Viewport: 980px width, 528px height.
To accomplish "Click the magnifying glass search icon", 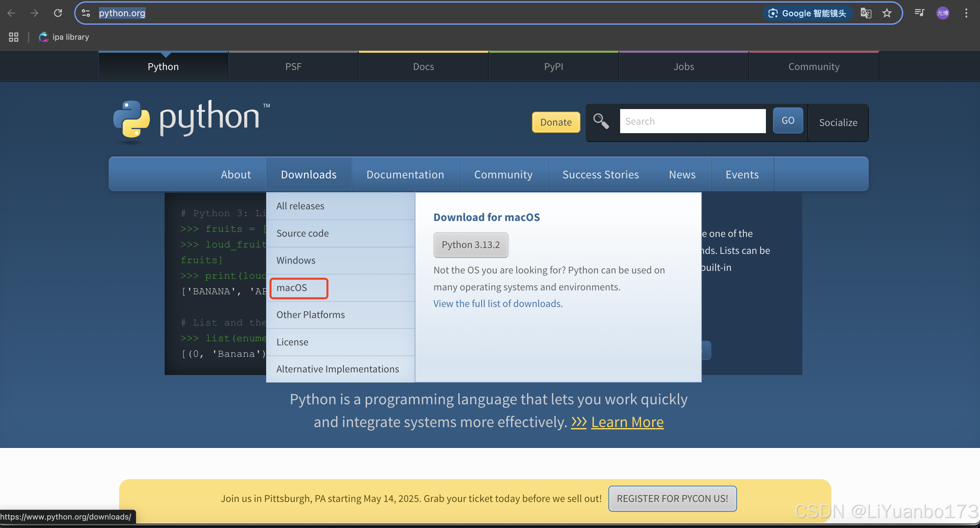I will [x=601, y=121].
